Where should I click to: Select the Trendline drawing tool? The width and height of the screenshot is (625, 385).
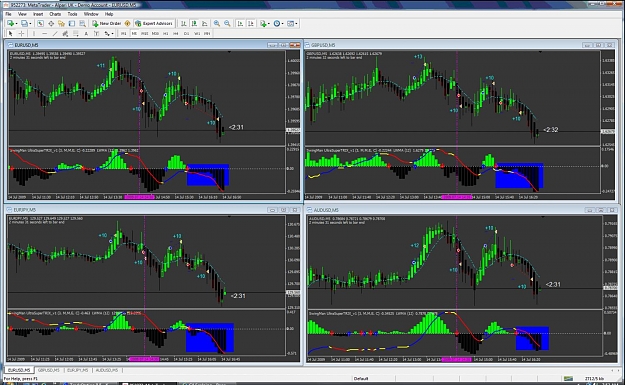(55, 33)
